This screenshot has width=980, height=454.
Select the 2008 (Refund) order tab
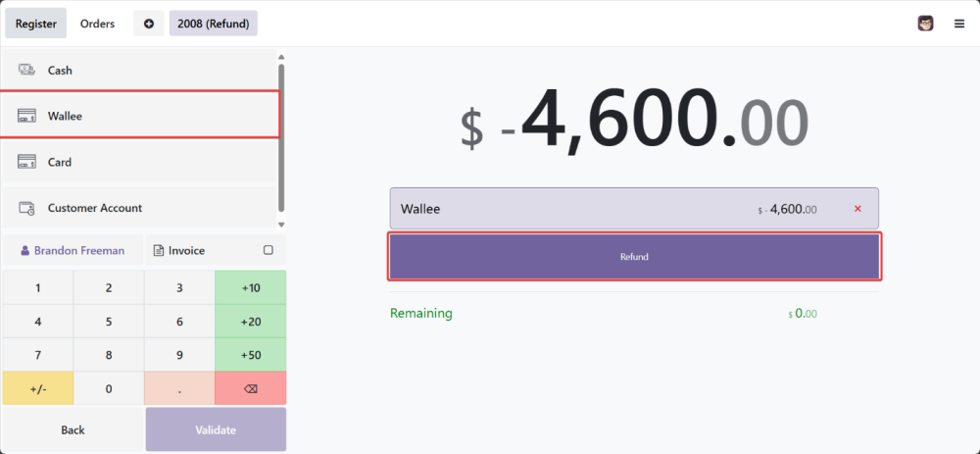213,24
